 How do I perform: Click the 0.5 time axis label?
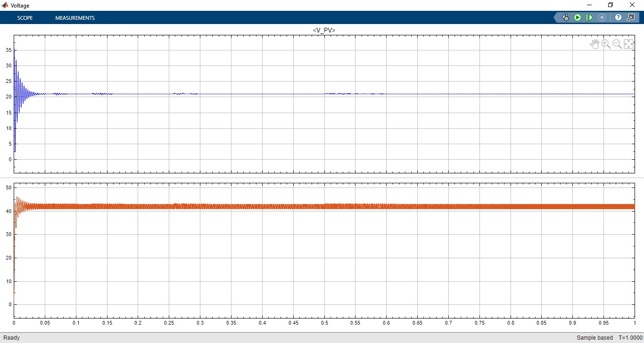[324, 323]
